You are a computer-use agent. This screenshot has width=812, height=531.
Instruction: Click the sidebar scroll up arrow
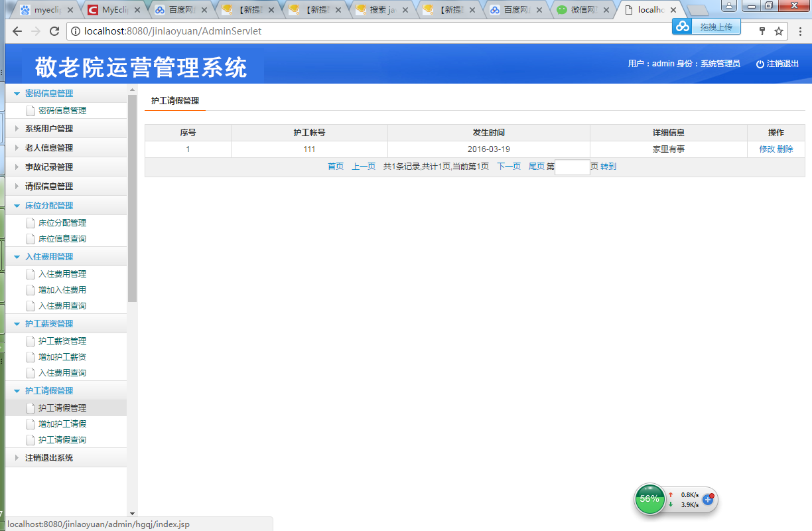click(132, 90)
